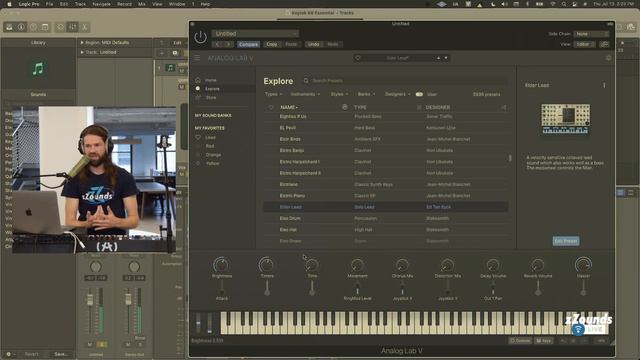Expand Track Untitled disclosure triangle
The height and width of the screenshot is (360, 640).
[82, 52]
